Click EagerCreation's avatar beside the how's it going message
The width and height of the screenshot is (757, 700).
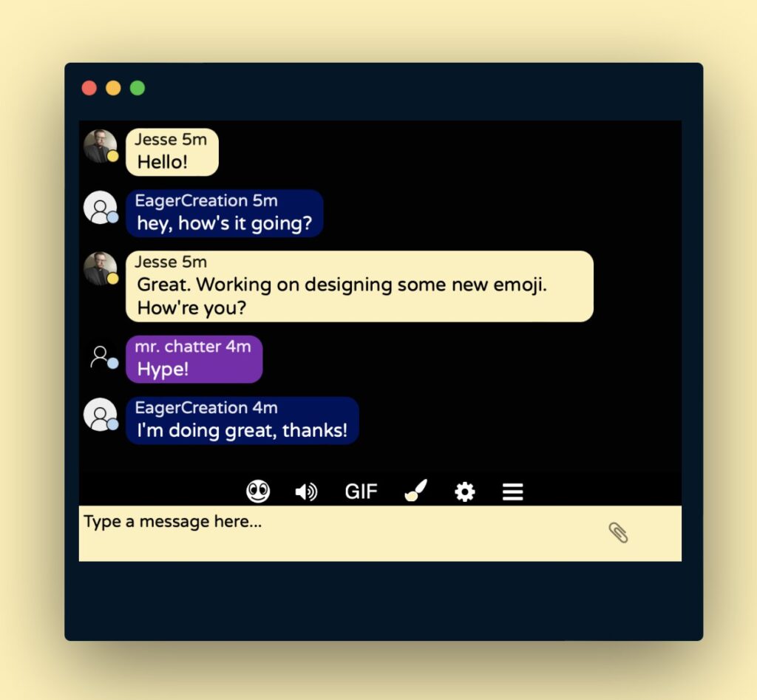click(101, 208)
